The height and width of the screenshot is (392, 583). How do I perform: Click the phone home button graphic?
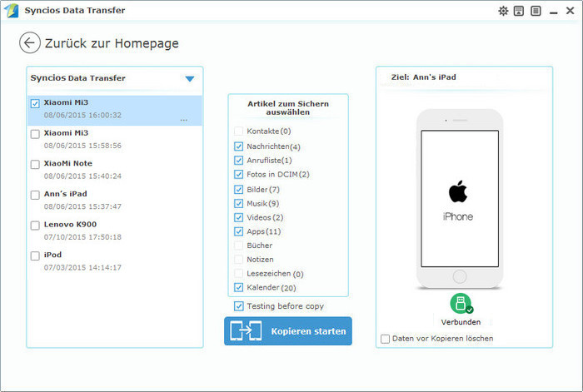(460, 276)
